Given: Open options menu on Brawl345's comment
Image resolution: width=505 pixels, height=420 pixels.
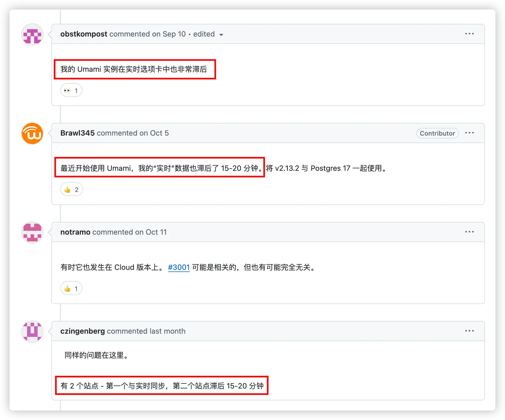Looking at the screenshot, I should 469,133.
